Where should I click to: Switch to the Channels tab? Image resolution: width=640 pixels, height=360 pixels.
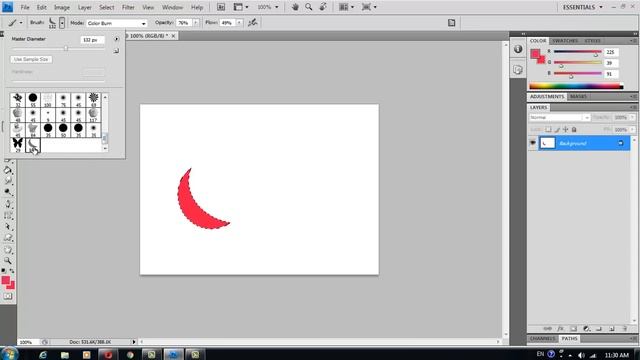click(542, 338)
